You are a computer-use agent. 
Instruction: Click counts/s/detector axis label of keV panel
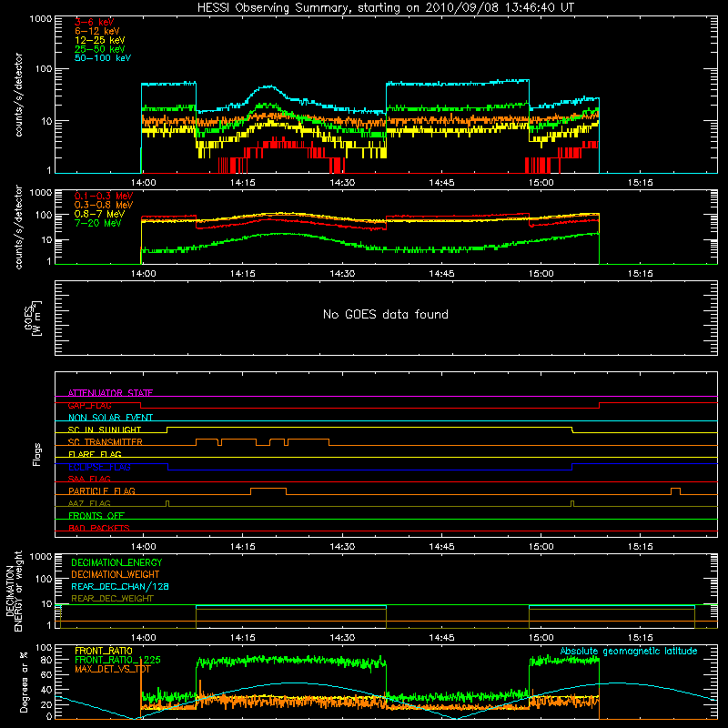click(x=18, y=95)
